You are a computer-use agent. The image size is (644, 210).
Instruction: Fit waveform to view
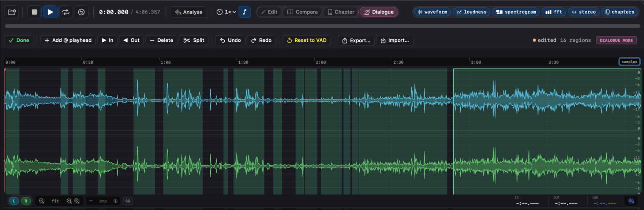tap(55, 201)
